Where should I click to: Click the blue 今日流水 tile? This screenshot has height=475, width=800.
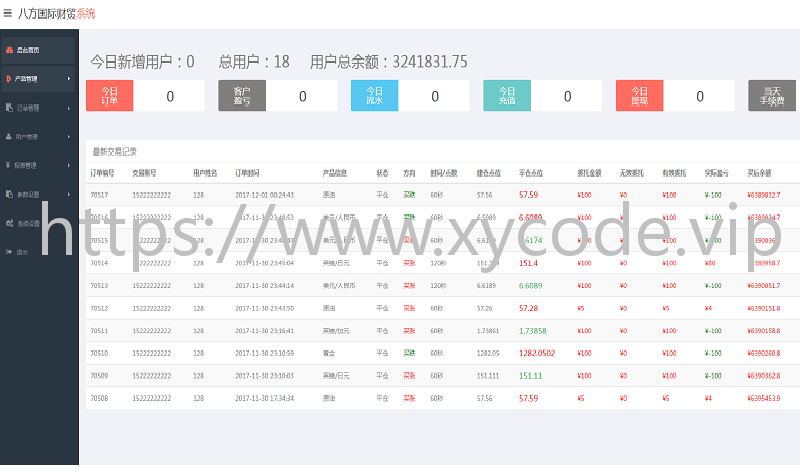374,95
